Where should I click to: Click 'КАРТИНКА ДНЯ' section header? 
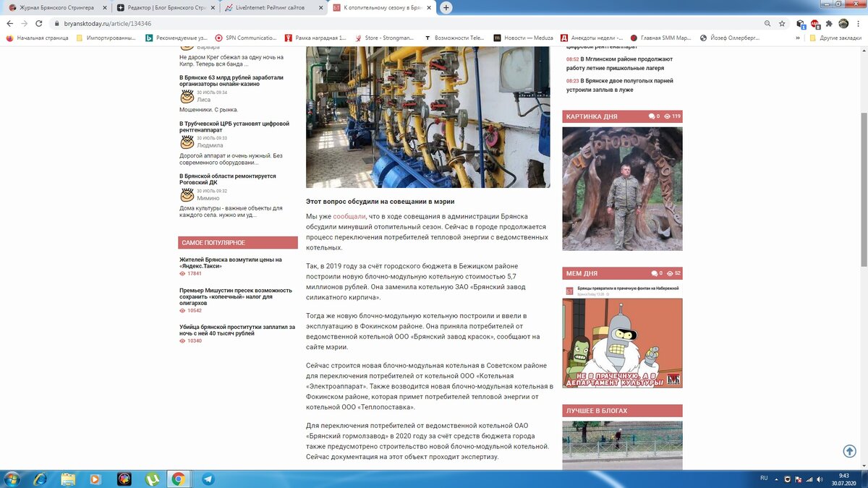click(x=592, y=116)
